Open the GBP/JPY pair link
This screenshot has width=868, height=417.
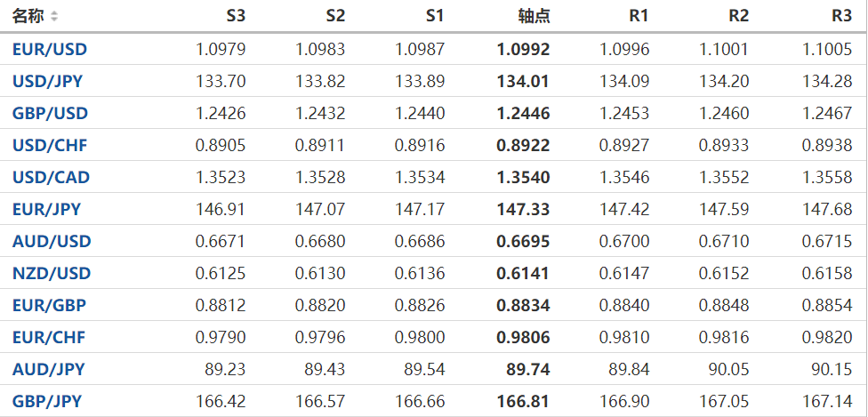(x=47, y=402)
